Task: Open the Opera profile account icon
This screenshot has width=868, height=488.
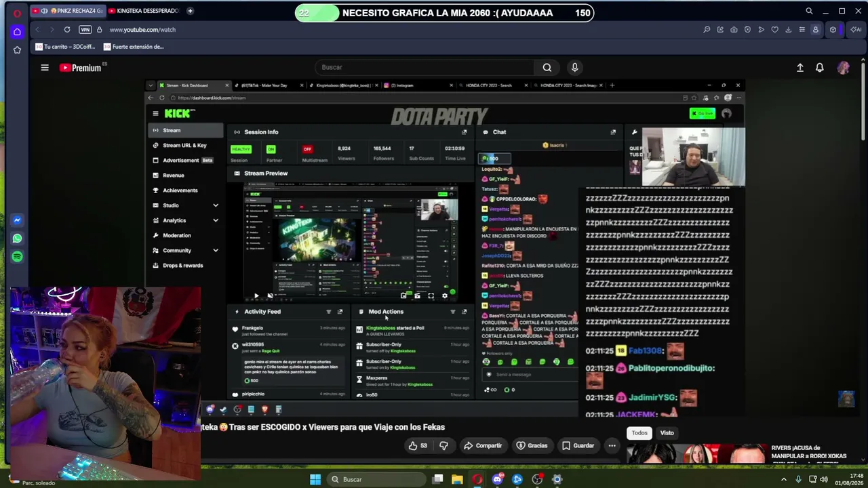Action: [x=815, y=30]
